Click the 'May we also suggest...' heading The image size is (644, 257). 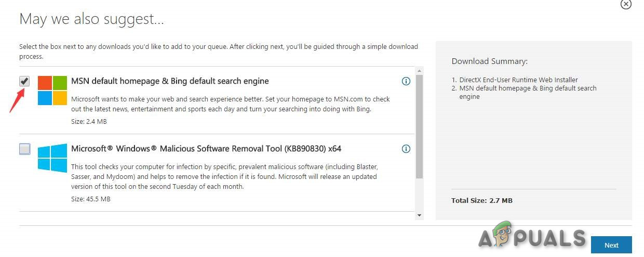pos(91,19)
